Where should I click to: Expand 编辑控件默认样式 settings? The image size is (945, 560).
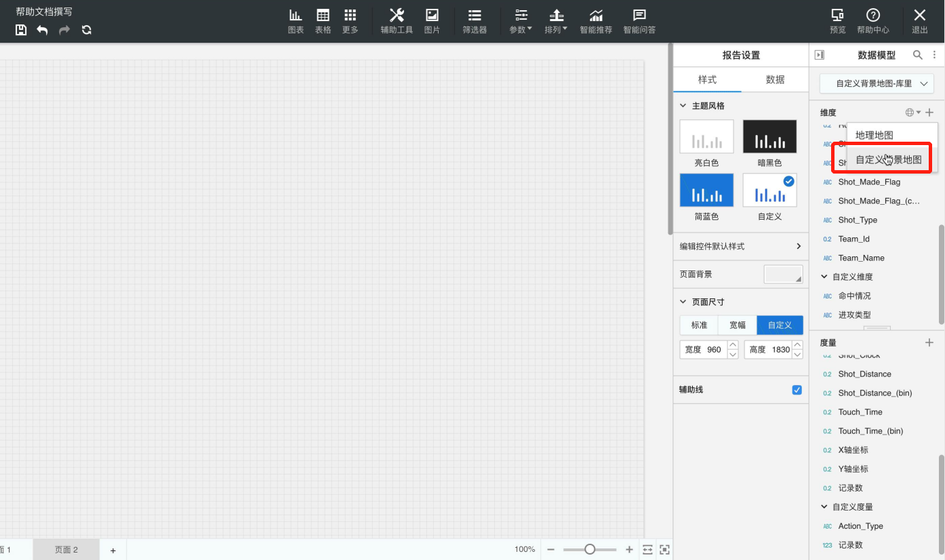pyautogui.click(x=740, y=246)
